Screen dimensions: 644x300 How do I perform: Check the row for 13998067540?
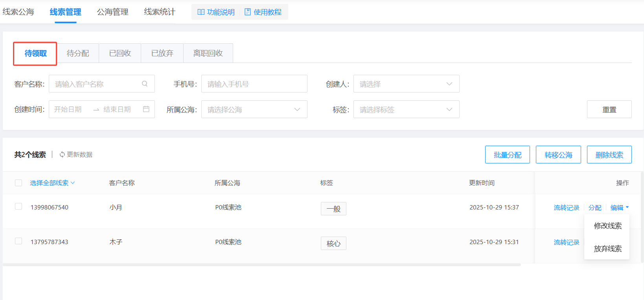pos(18,207)
